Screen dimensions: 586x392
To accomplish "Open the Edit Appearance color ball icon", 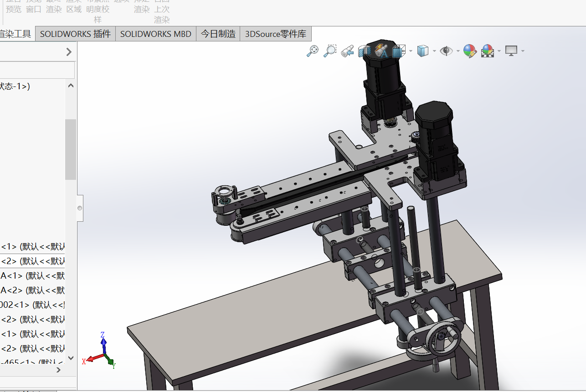I will (x=470, y=51).
